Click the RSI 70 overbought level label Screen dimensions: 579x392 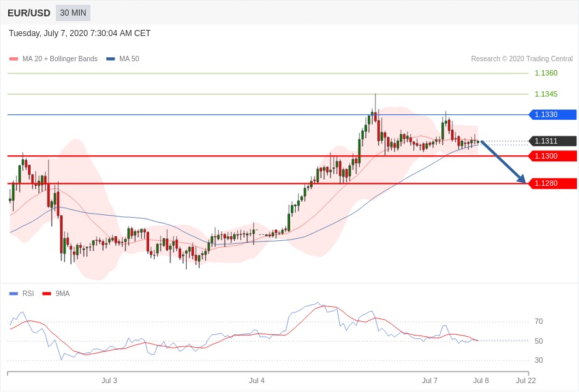(539, 322)
